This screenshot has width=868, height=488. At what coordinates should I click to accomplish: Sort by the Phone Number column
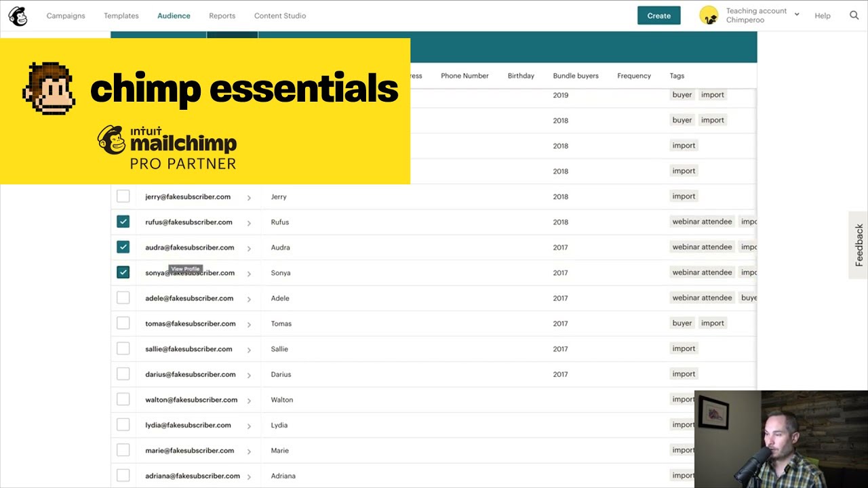pyautogui.click(x=465, y=76)
